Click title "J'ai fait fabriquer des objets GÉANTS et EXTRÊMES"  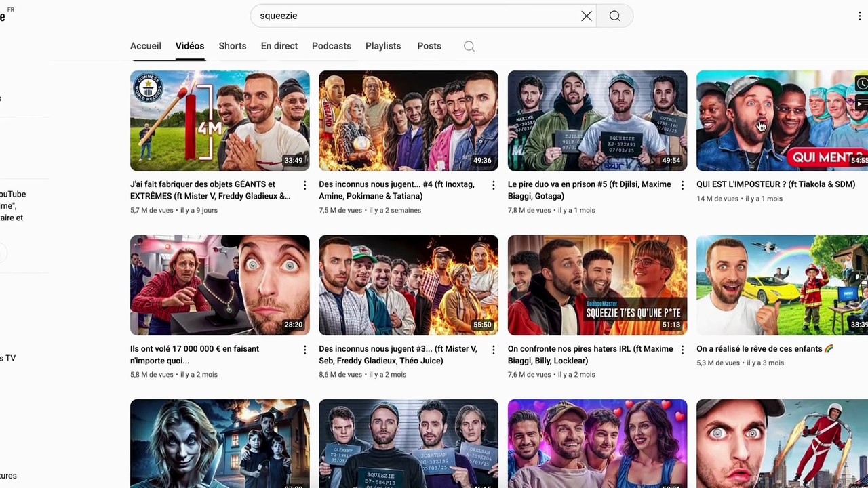coord(210,190)
